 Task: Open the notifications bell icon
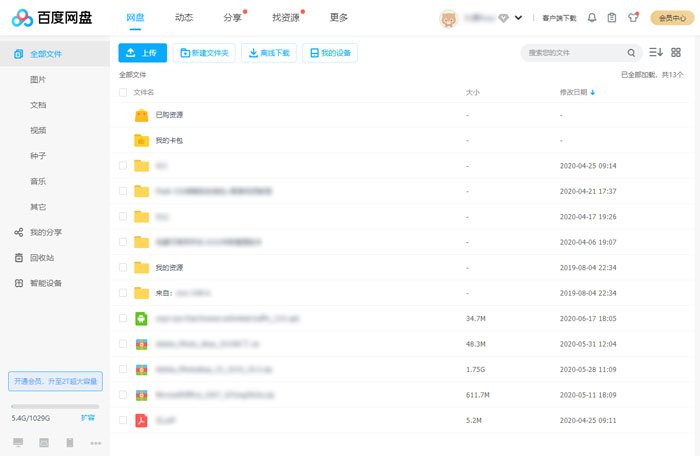(592, 18)
